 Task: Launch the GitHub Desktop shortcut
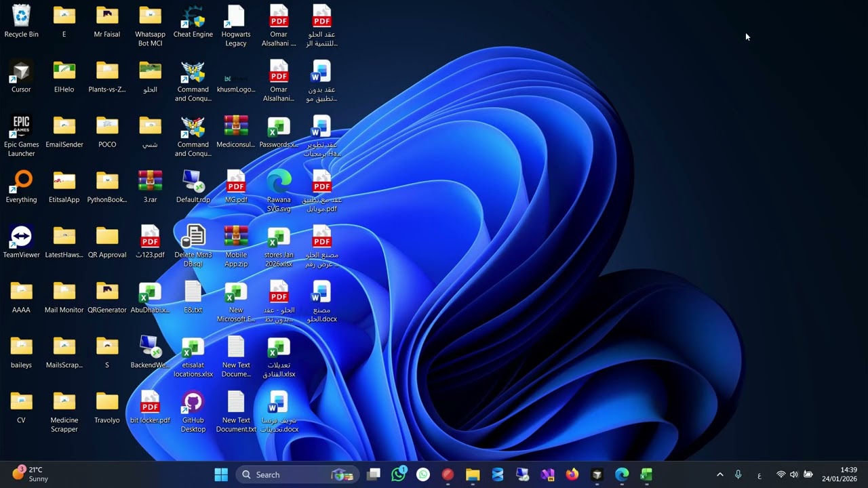193,412
